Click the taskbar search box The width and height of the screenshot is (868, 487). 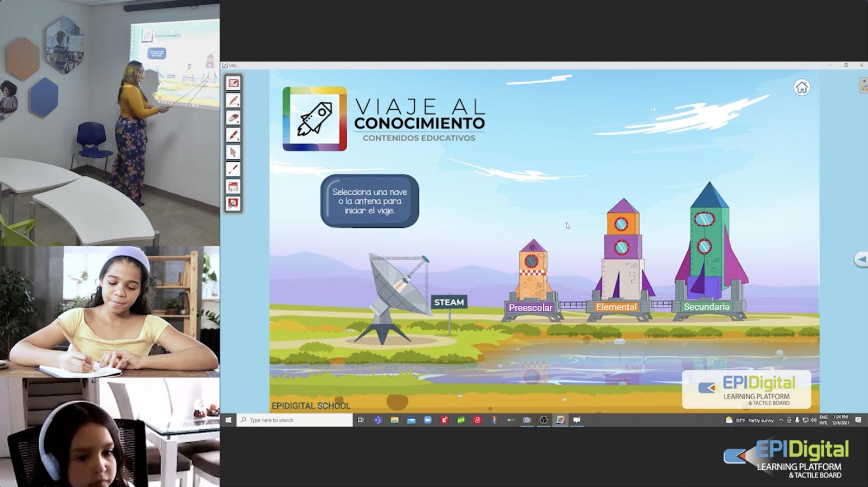tap(295, 420)
